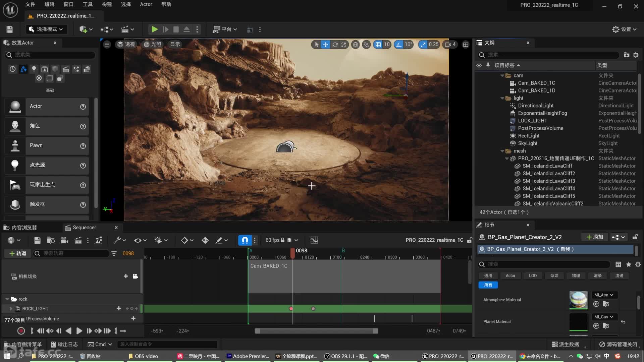
Task: Click help icon beside Pawn actor
Action: pos(83,146)
